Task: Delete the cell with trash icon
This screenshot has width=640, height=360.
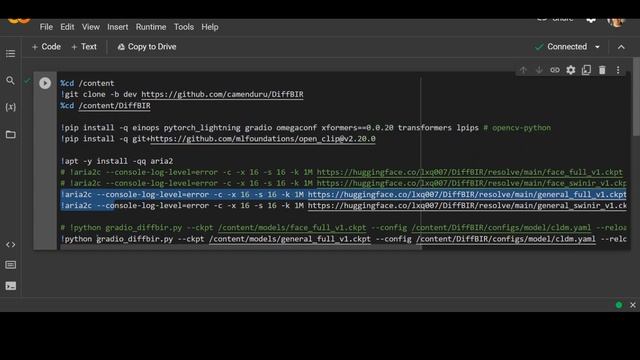Action: pos(602,70)
